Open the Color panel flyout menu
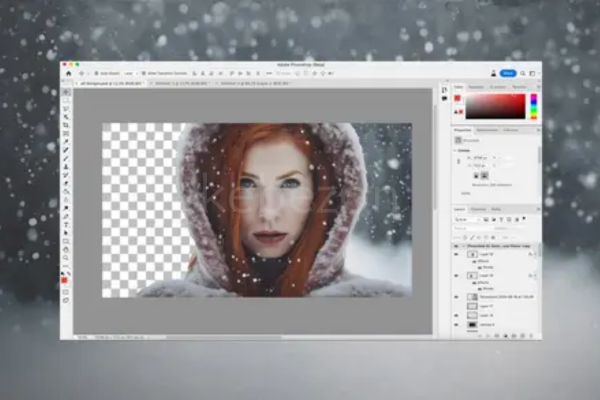The height and width of the screenshot is (400, 600). click(x=538, y=87)
